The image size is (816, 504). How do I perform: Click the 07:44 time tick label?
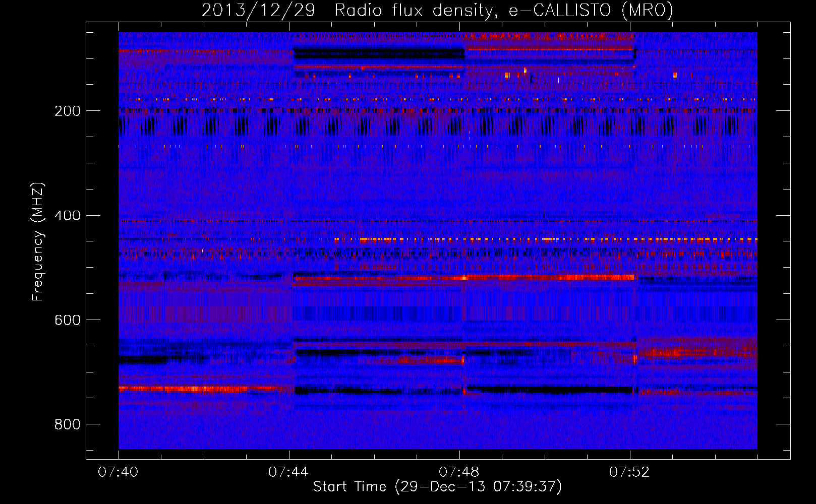(288, 472)
